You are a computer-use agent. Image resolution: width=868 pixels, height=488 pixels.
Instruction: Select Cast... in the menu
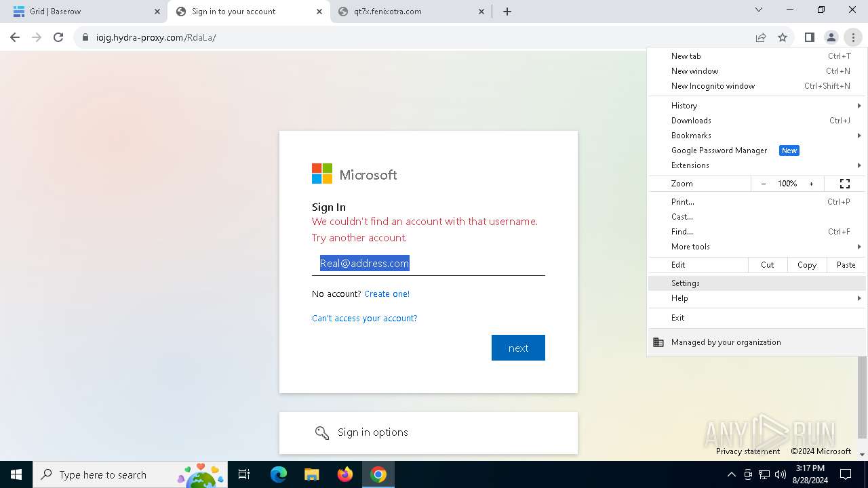pos(757,217)
